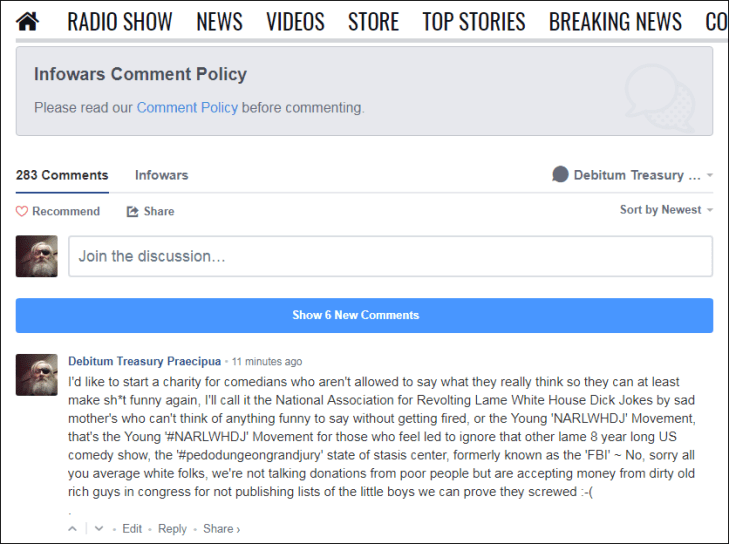729x544 pixels.
Task: Open the VIDEOS section
Action: pos(295,21)
